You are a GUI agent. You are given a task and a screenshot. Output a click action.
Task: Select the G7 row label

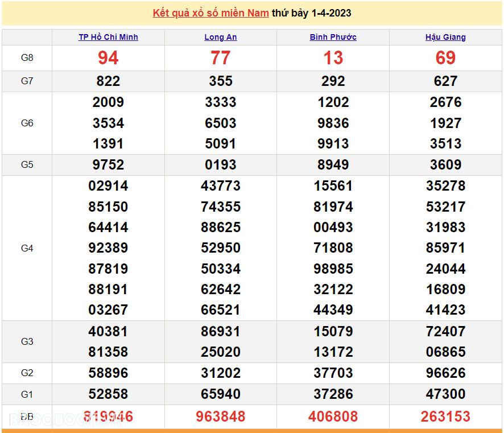27,81
